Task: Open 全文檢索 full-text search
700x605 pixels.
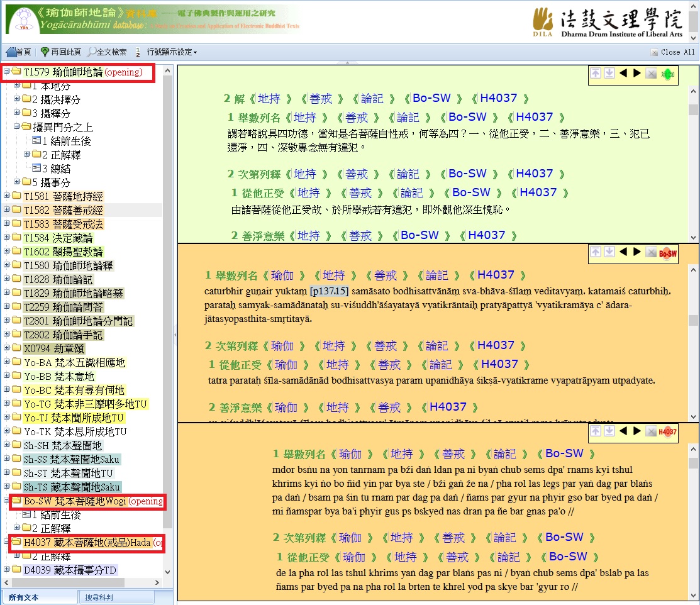Action: click(107, 52)
